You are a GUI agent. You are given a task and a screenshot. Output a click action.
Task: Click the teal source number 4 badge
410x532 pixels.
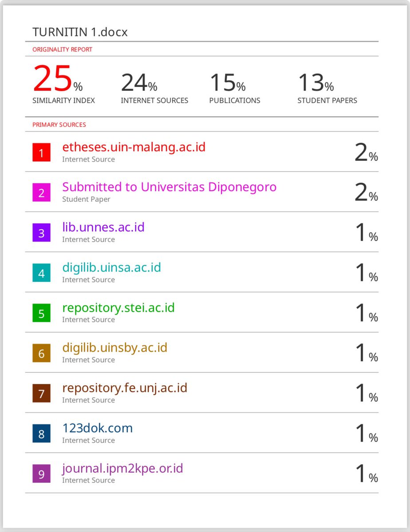click(41, 274)
